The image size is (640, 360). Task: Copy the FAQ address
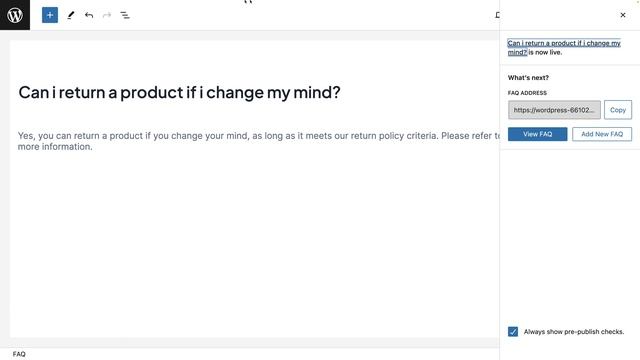(x=618, y=110)
